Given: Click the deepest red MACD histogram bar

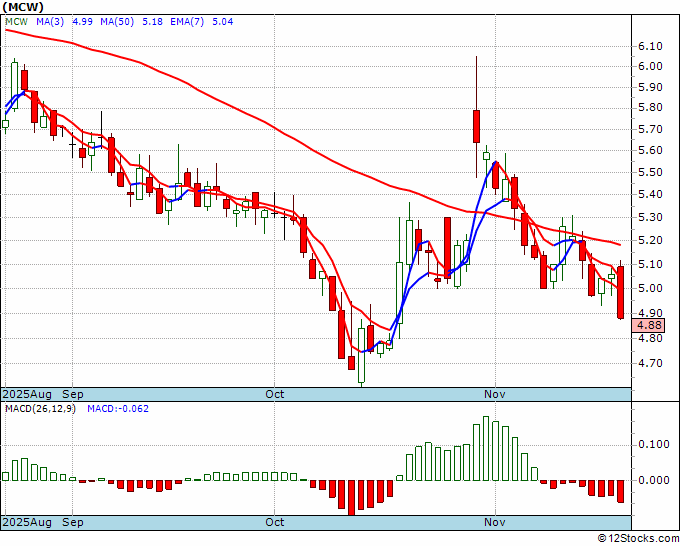Looking at the screenshot, I should [351, 497].
